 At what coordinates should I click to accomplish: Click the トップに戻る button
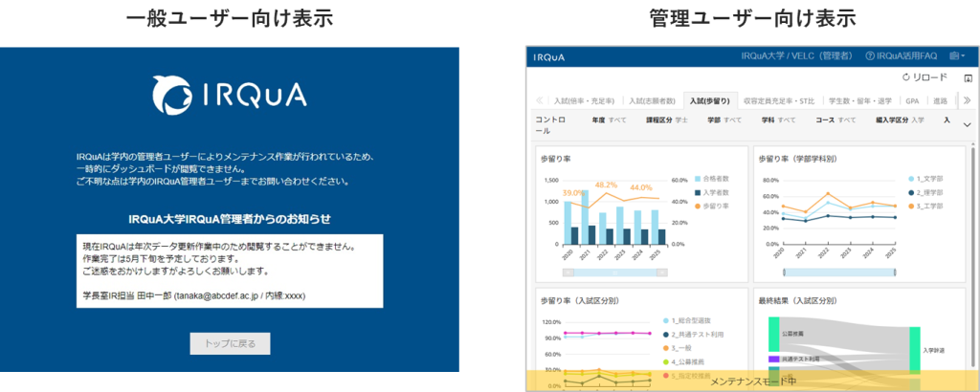pos(230,343)
